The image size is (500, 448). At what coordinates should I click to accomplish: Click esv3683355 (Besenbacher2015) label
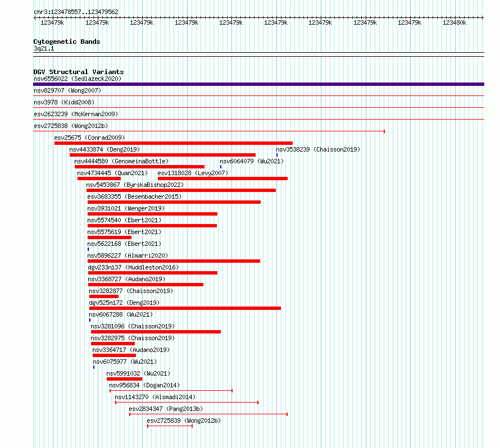(134, 196)
